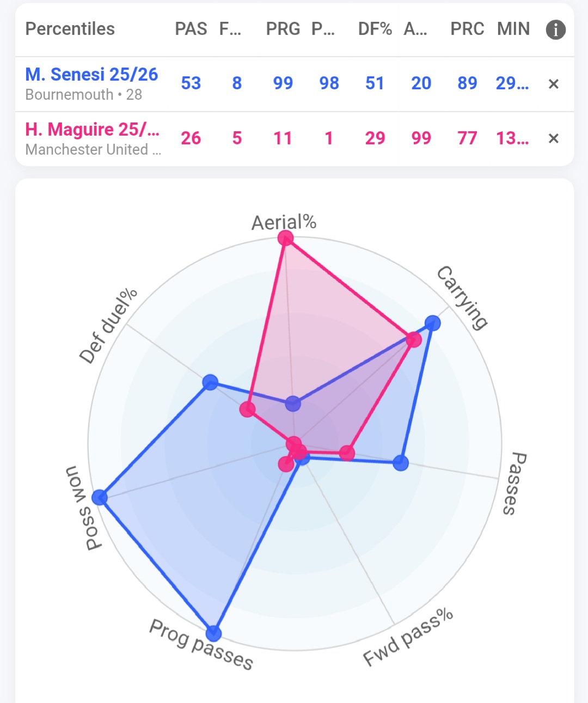Click Maguire's pink Aerial% data point
This screenshot has width=588, height=703.
click(x=285, y=238)
